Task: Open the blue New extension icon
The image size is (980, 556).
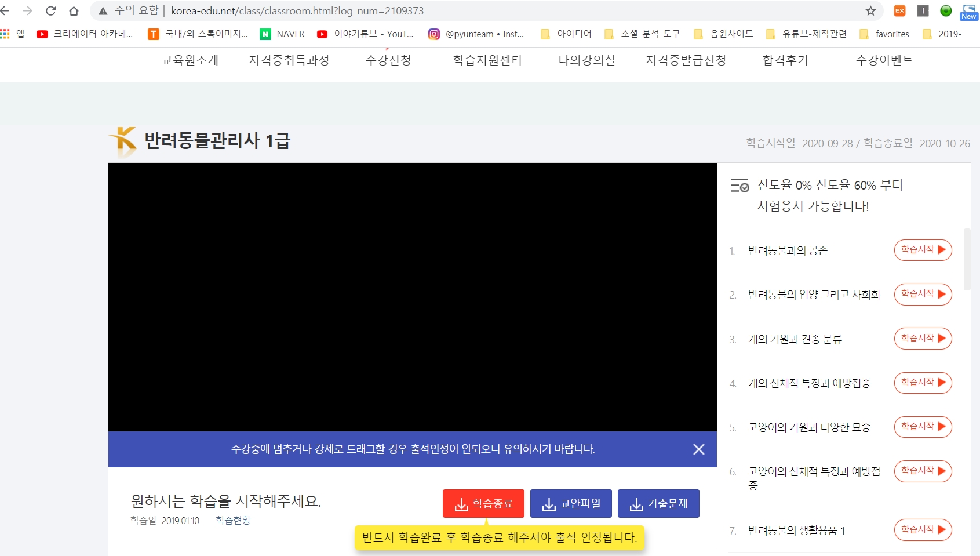Action: [968, 11]
